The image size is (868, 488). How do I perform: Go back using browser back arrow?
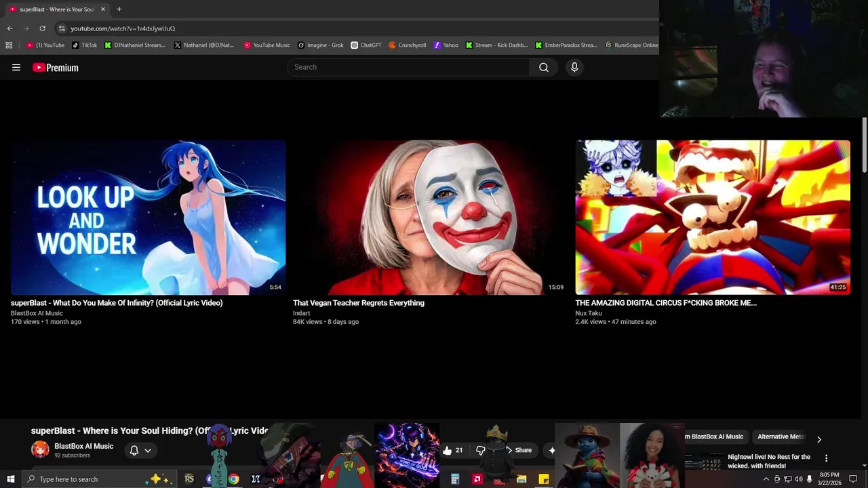9,28
